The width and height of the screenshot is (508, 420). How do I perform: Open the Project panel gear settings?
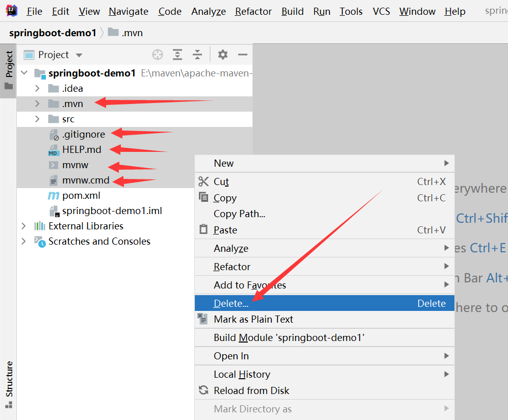222,55
